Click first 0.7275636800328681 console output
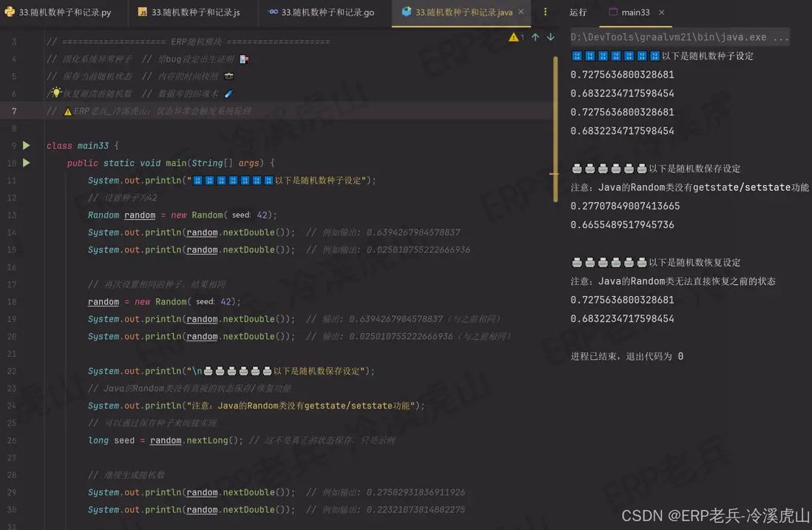The image size is (812, 530). click(622, 75)
